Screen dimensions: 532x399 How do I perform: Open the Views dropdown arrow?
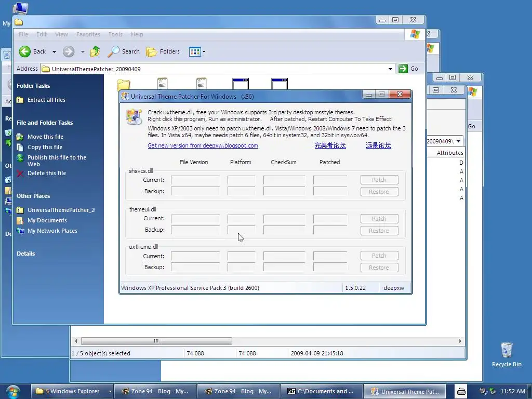(204, 52)
